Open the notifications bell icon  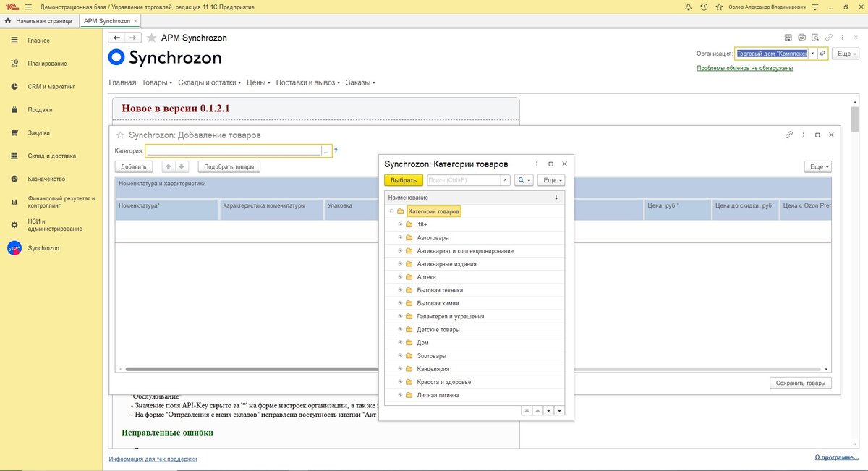coord(688,7)
